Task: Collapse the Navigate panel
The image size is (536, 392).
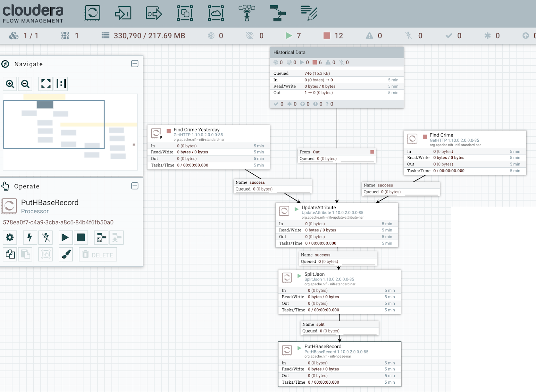Action: click(135, 64)
